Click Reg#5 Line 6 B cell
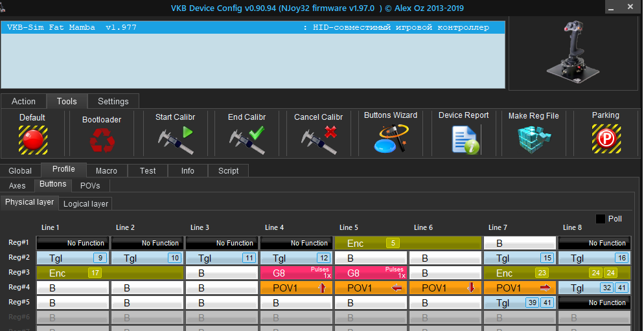 point(446,302)
